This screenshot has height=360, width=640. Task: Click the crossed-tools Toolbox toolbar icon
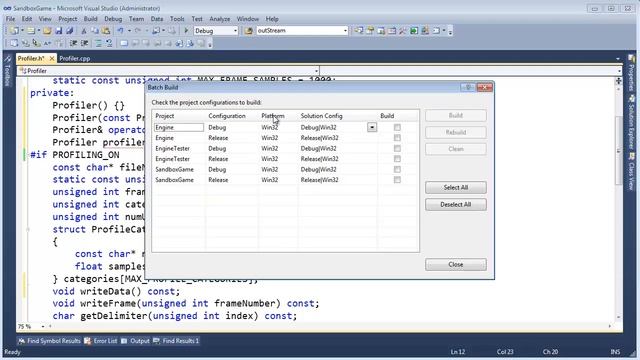pyautogui.click(x=403, y=31)
